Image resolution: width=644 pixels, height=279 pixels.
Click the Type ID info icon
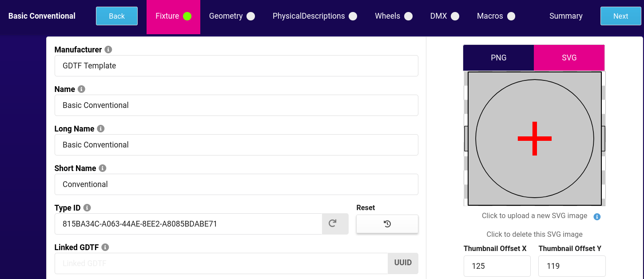click(x=87, y=208)
